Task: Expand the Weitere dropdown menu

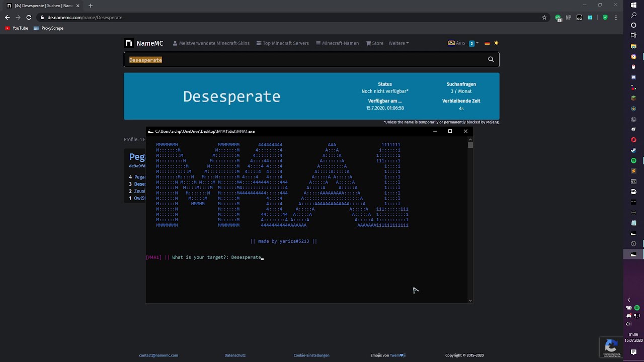Action: 398,43
